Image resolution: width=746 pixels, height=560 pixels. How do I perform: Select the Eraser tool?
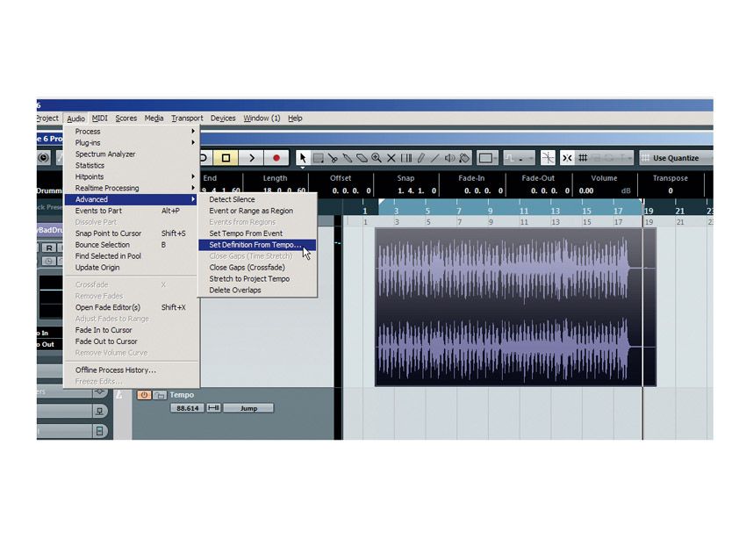click(x=361, y=158)
